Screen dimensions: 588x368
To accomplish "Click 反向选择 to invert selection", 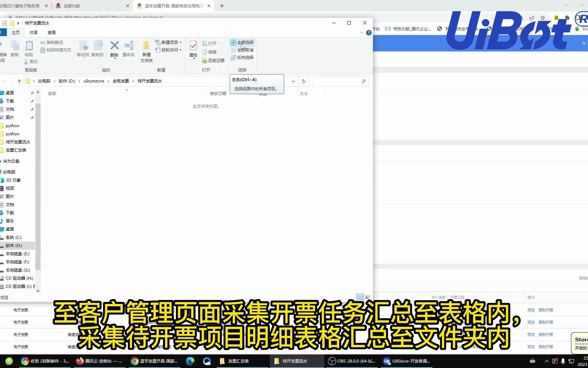I will point(242,57).
